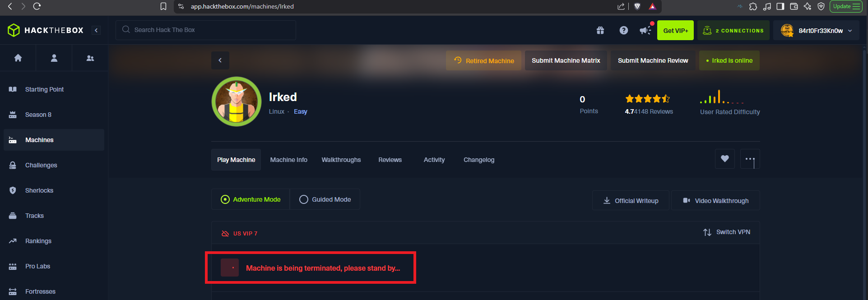868x300 pixels.
Task: Click Submit Machine Matrix button
Action: point(566,60)
